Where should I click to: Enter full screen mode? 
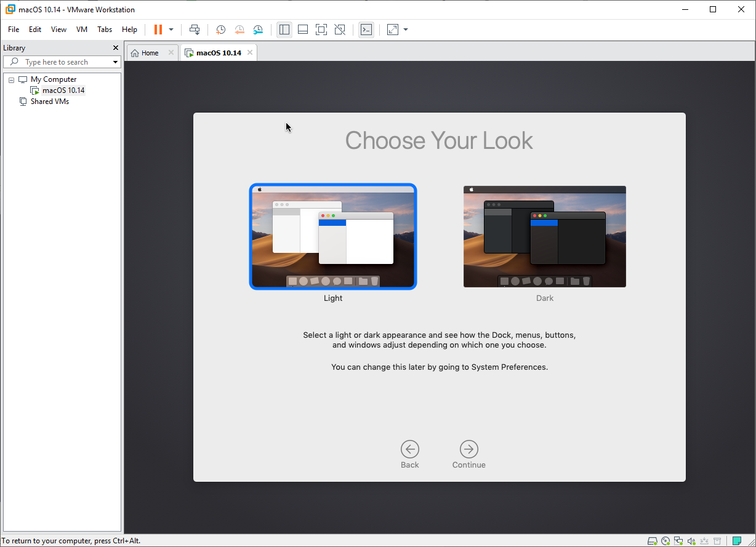[321, 29]
